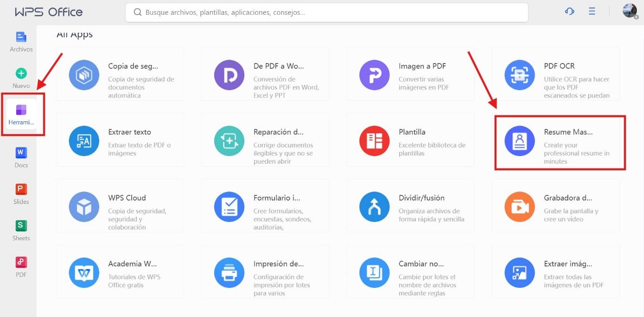Image resolution: width=644 pixels, height=317 pixels.
Task: Open the WPS Cloud title
Action: tap(127, 198)
